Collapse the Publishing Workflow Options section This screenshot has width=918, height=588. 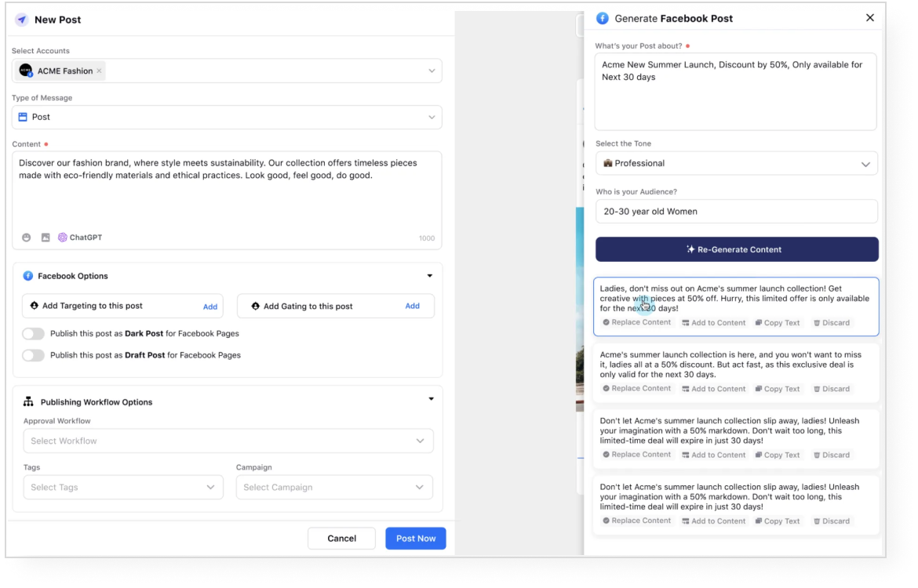[431, 399]
